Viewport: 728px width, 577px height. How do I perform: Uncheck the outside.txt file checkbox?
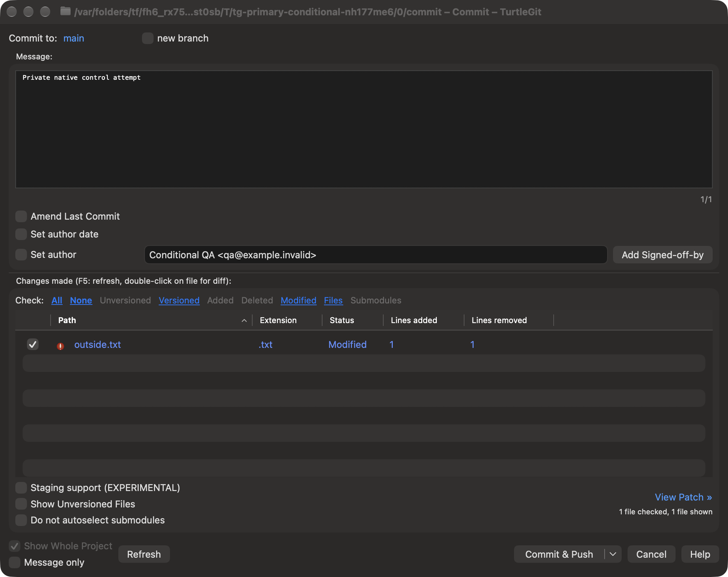tap(33, 344)
